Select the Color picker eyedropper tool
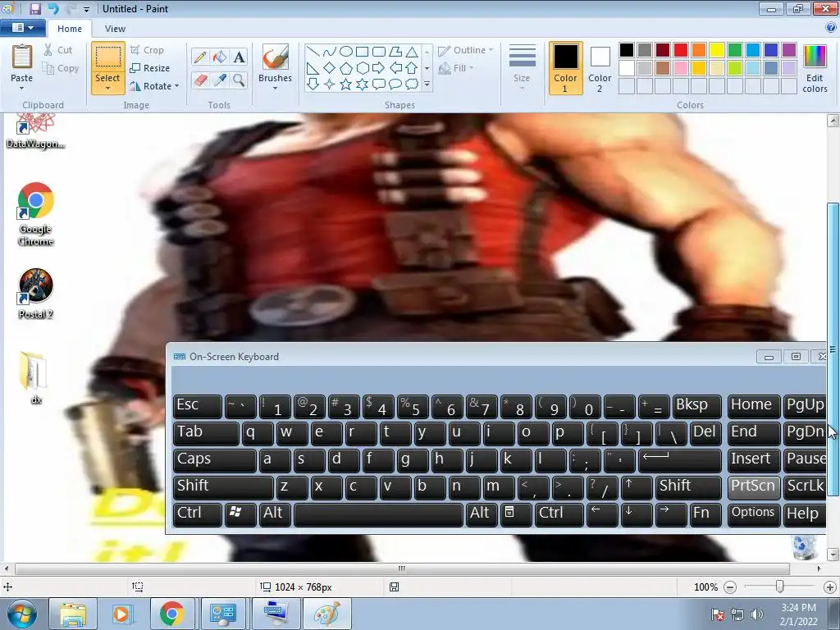The width and height of the screenshot is (840, 630). click(220, 80)
